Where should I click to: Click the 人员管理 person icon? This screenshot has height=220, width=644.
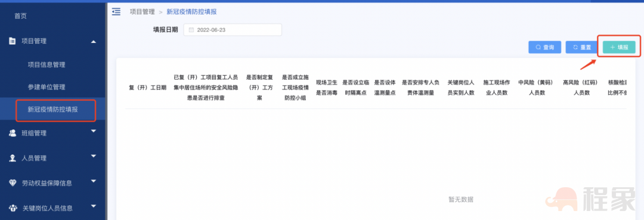(x=13, y=158)
